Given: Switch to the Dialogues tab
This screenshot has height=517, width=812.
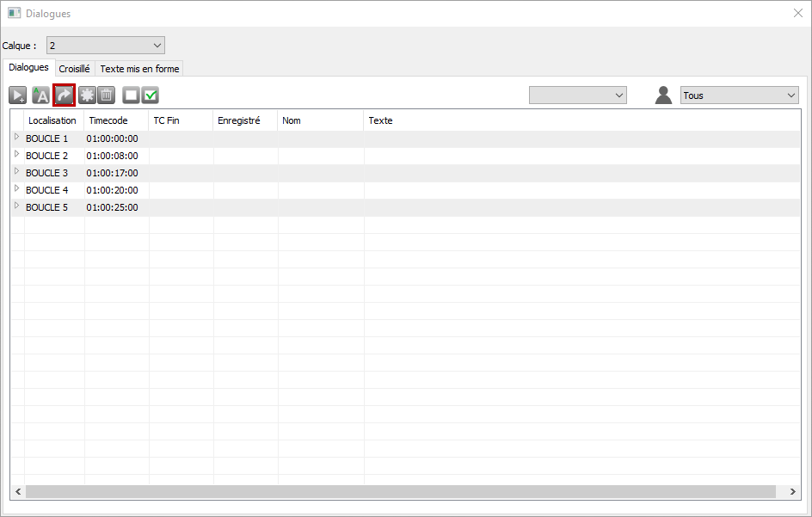Looking at the screenshot, I should [x=28, y=67].
